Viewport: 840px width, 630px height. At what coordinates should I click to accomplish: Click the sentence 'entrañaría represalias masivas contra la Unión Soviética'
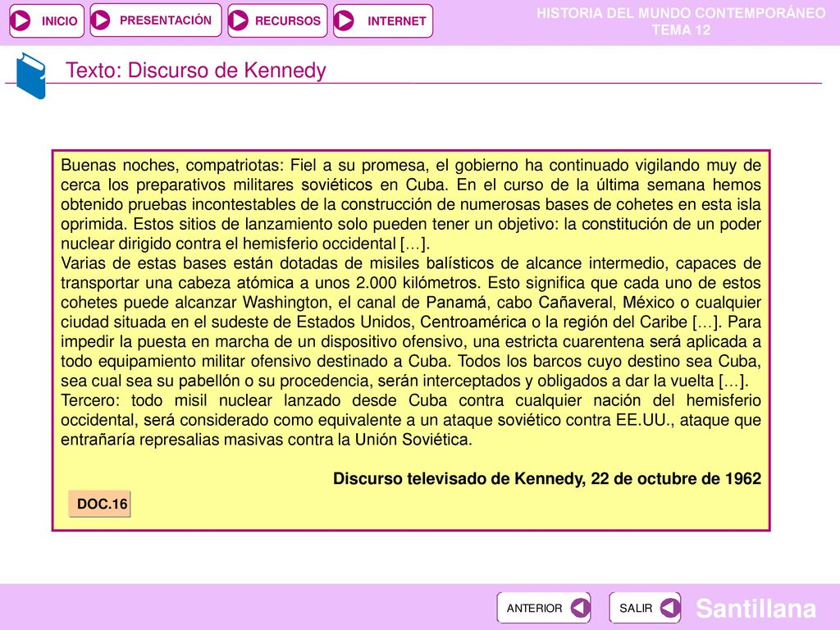pyautogui.click(x=267, y=440)
